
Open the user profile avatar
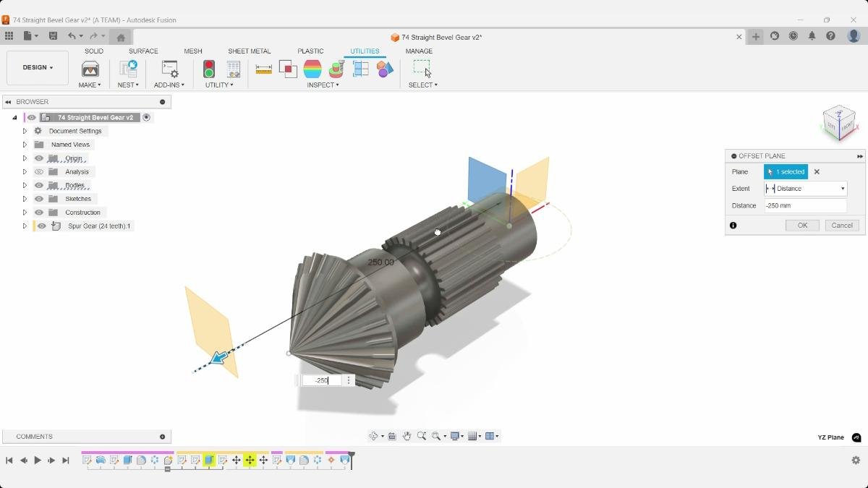tap(854, 36)
